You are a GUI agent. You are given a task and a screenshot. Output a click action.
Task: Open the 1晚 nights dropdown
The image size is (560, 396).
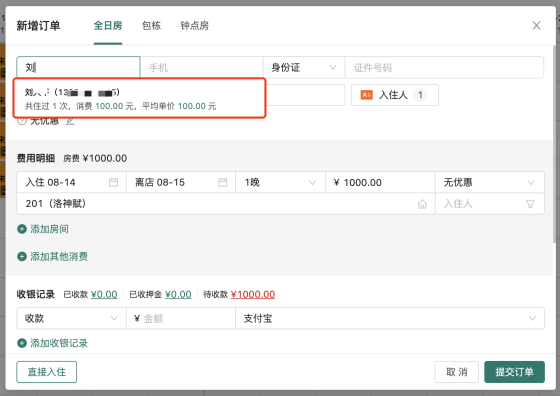(280, 182)
